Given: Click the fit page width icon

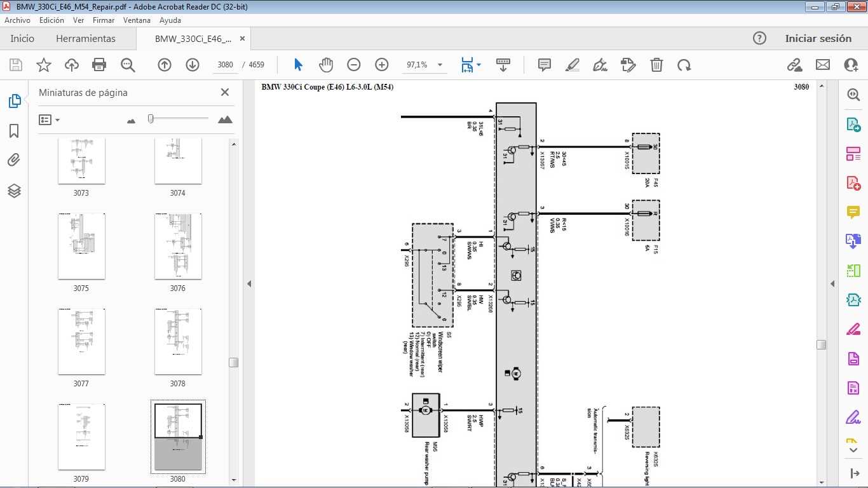Looking at the screenshot, I should [467, 65].
